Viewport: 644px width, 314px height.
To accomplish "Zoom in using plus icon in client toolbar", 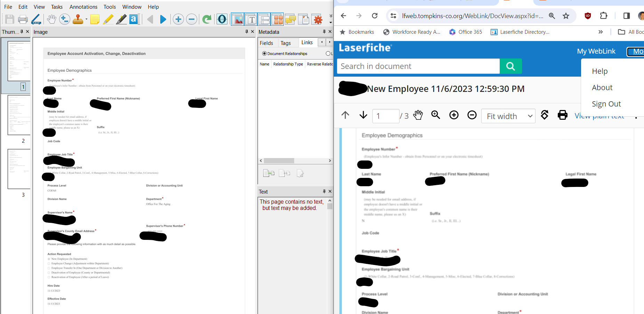I will 178,19.
